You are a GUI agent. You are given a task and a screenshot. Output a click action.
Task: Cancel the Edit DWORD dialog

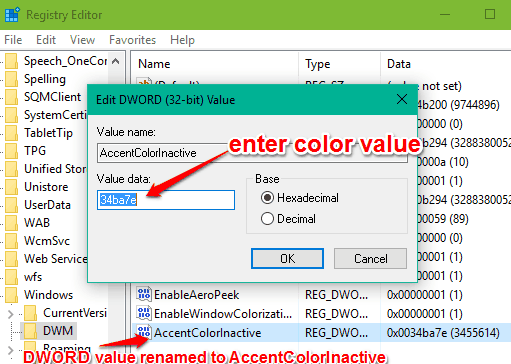(370, 258)
